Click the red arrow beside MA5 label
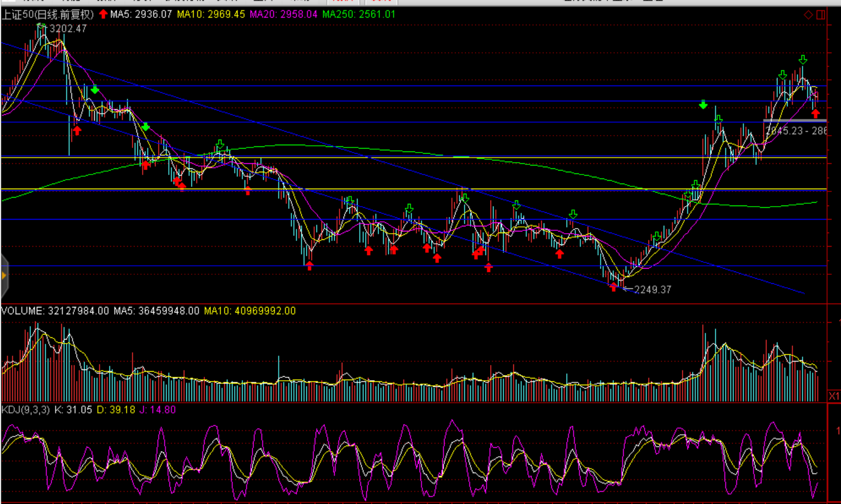This screenshot has width=841, height=504. [x=103, y=14]
